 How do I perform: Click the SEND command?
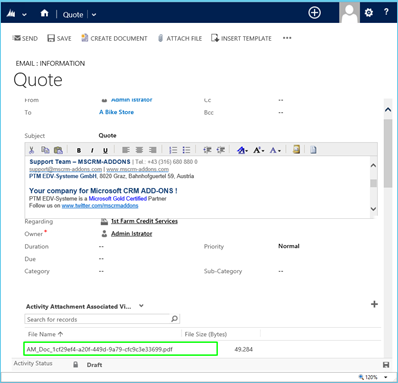coord(25,38)
